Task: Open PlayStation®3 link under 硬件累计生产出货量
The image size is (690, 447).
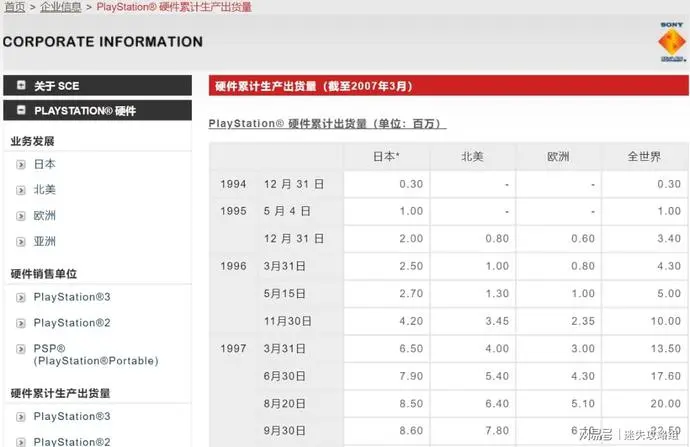Action: click(x=72, y=416)
